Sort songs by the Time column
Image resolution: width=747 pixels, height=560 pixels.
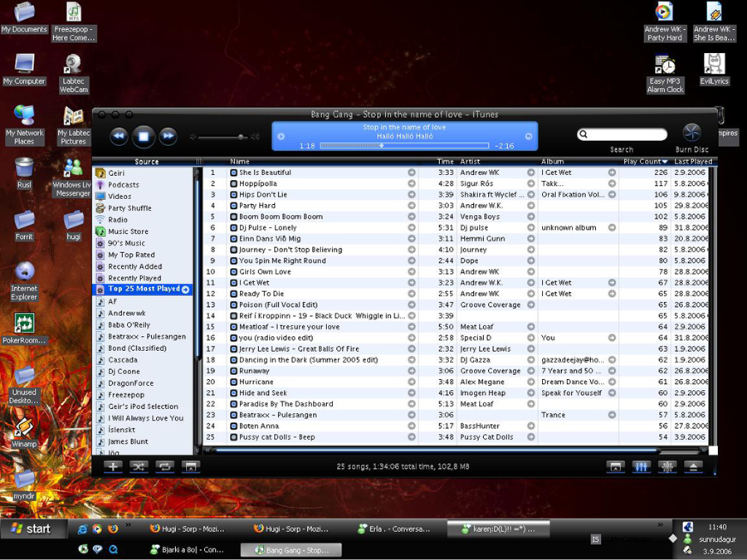445,162
